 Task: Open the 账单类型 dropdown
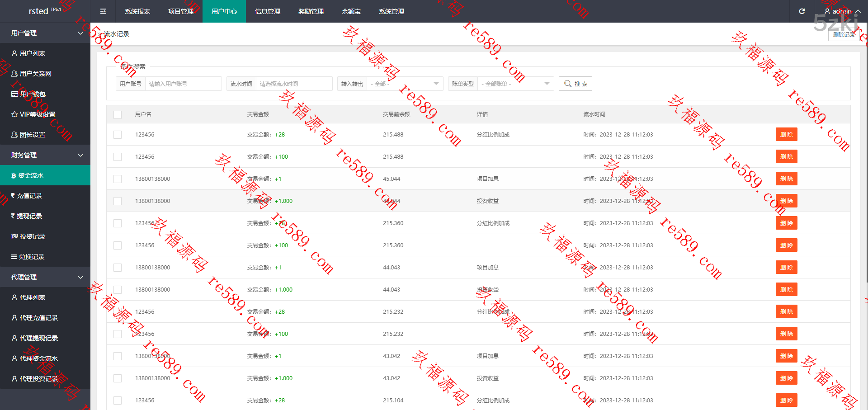coord(515,84)
